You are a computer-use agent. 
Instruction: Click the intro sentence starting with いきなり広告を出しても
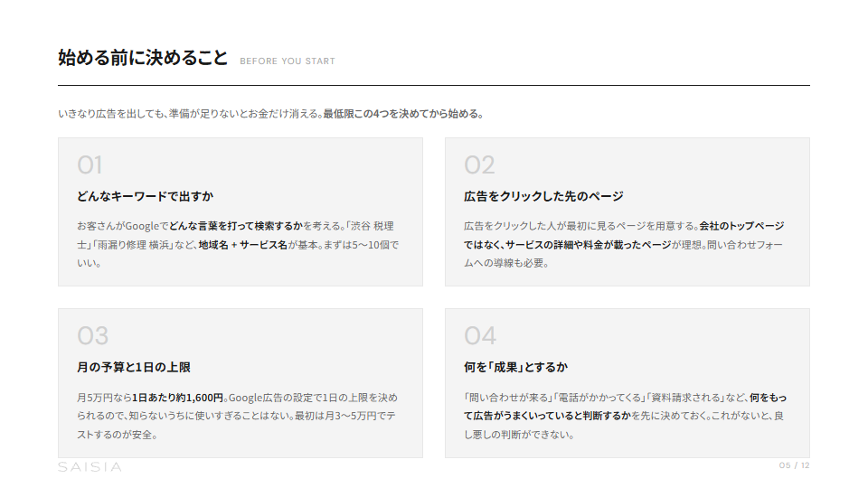tap(271, 114)
